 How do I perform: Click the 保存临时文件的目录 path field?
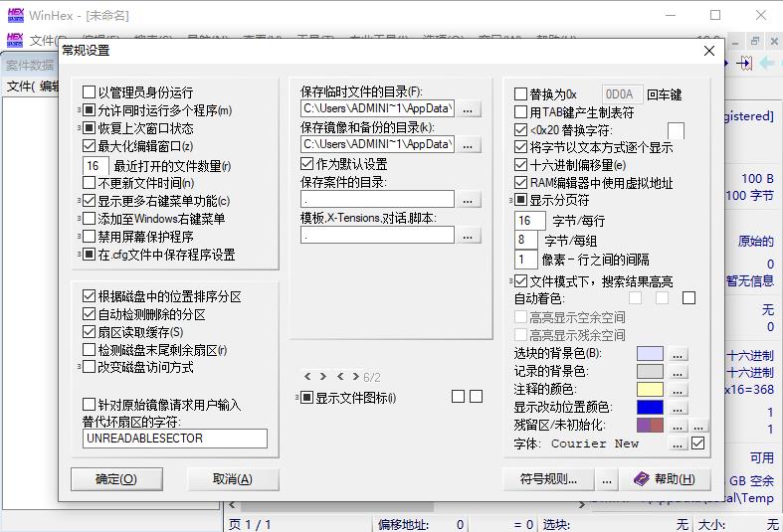pyautogui.click(x=377, y=108)
